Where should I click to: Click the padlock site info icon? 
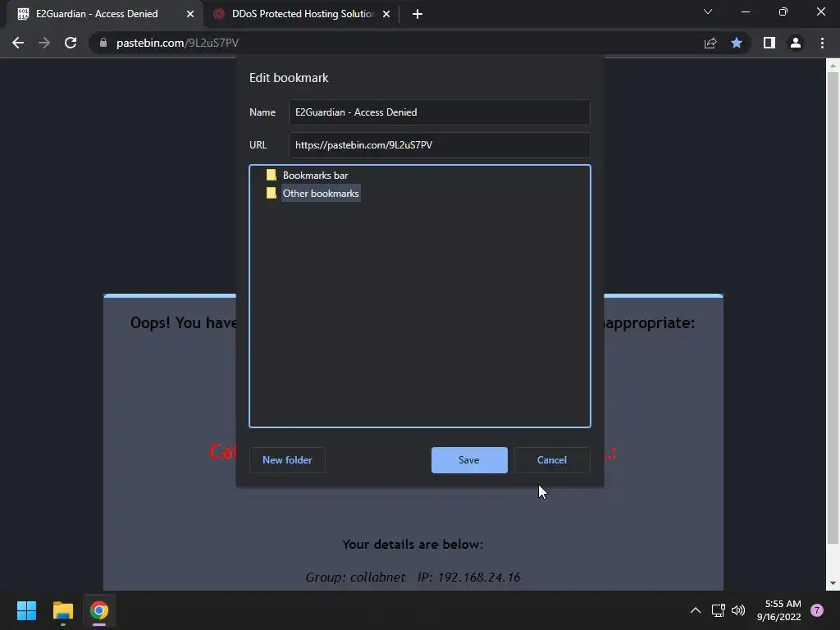[103, 43]
